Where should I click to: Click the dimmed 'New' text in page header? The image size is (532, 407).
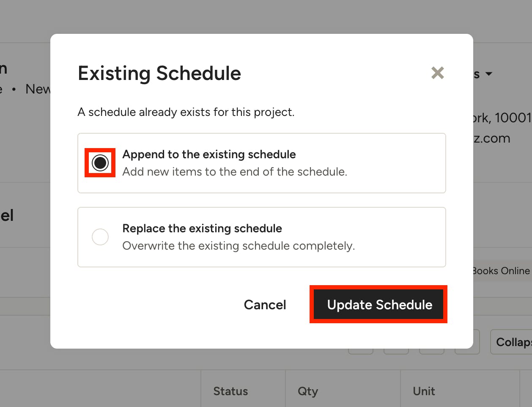(38, 89)
